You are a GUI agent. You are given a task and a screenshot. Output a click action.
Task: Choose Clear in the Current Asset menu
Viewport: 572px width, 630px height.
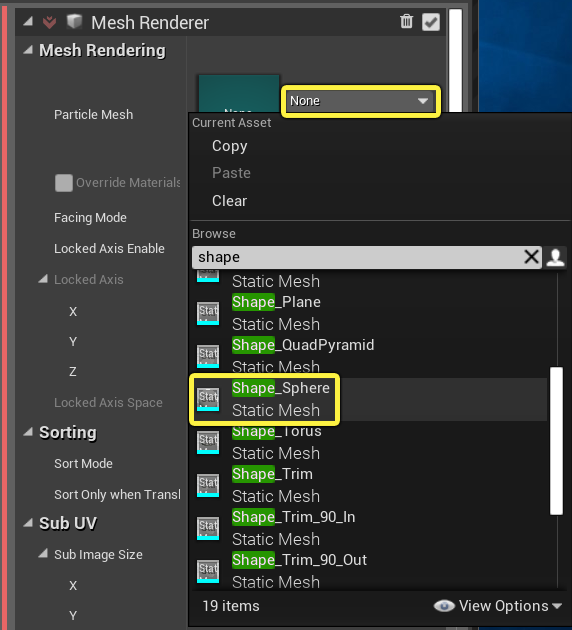(229, 200)
